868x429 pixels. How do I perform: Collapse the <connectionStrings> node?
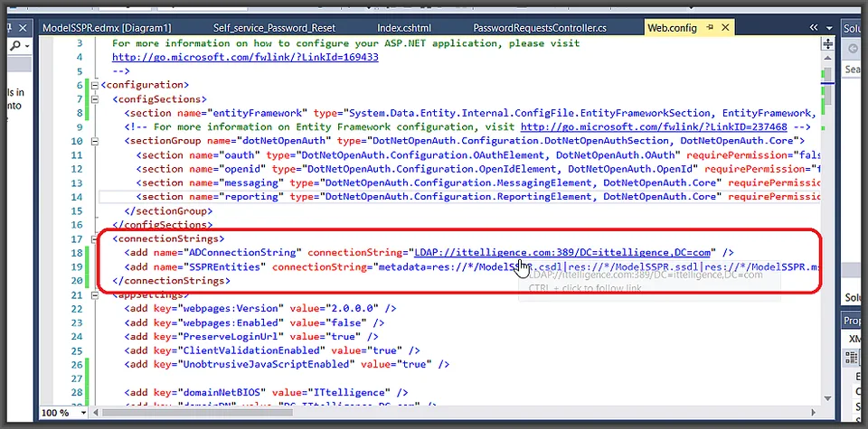pos(95,238)
